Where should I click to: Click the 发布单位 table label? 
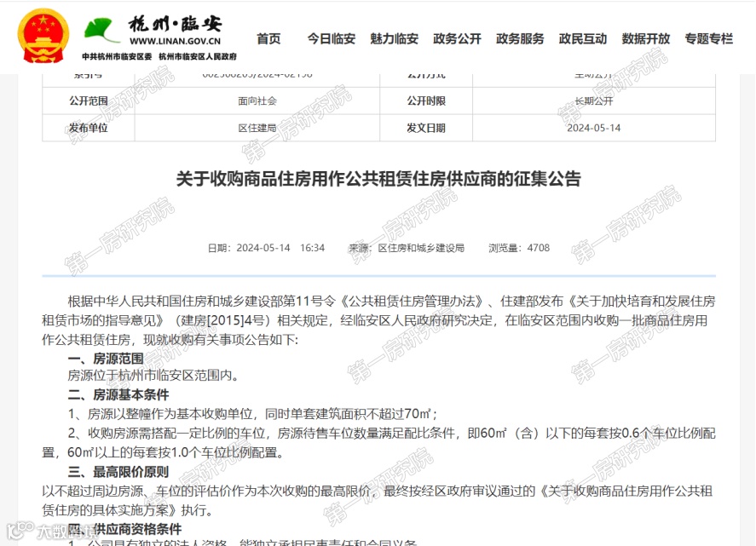[x=89, y=128]
